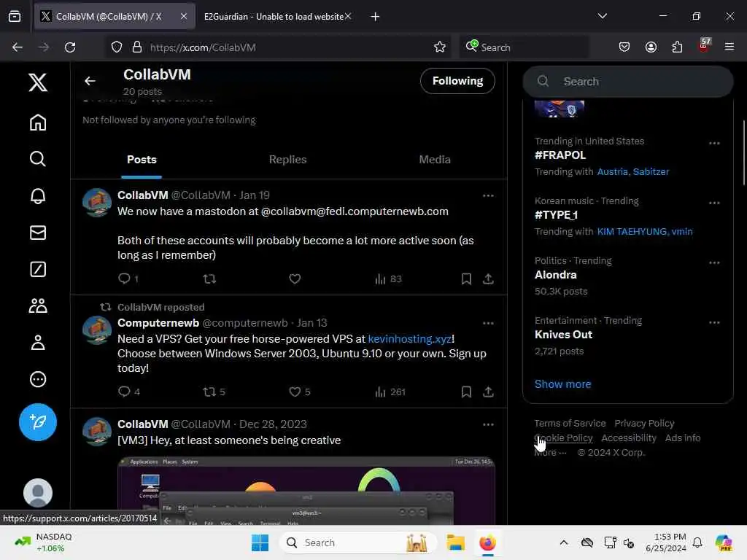
Task: Open the kevinhosting.xyz link
Action: (409, 338)
